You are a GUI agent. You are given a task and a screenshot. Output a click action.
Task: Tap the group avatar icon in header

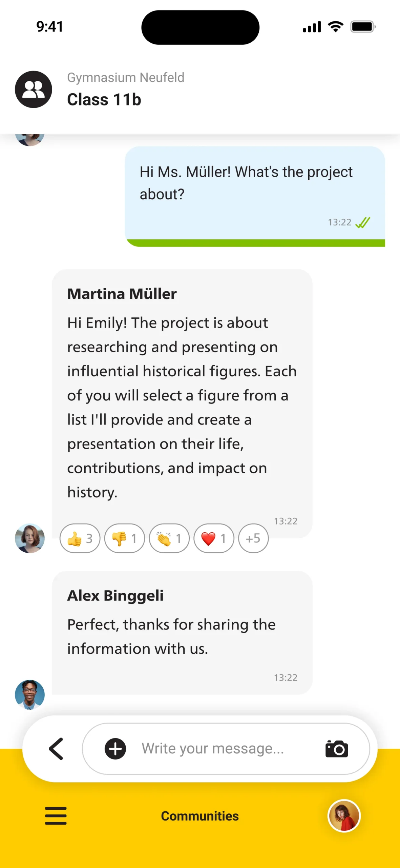click(x=33, y=90)
